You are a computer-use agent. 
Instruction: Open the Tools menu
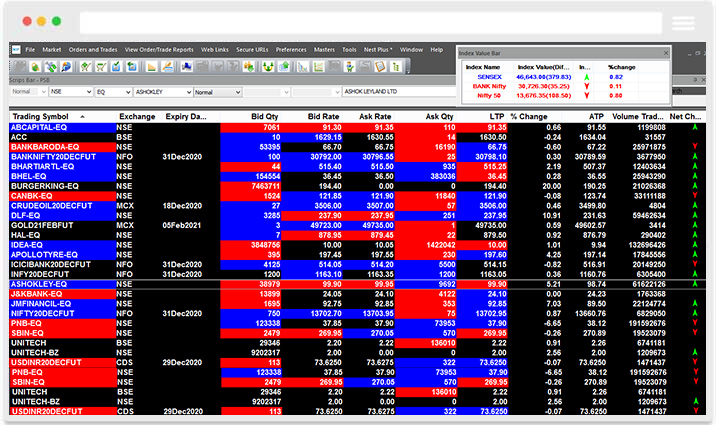pyautogui.click(x=349, y=49)
